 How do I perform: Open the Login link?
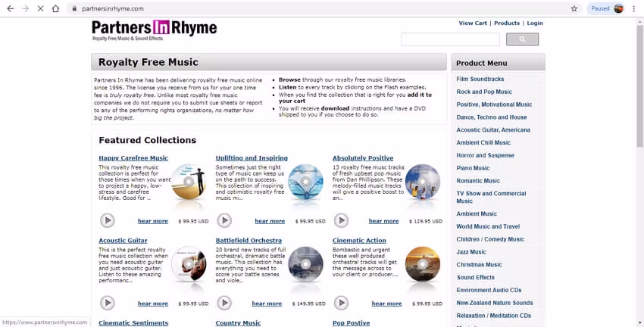coord(535,23)
